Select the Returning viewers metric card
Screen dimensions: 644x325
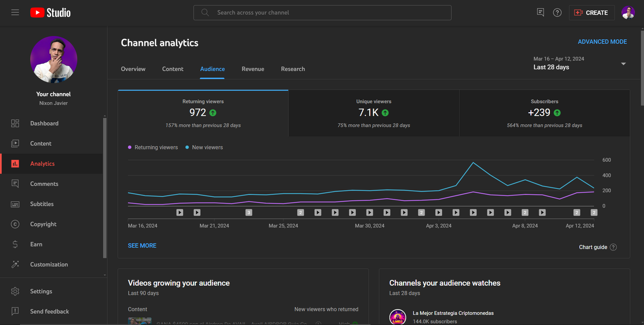coord(203,113)
